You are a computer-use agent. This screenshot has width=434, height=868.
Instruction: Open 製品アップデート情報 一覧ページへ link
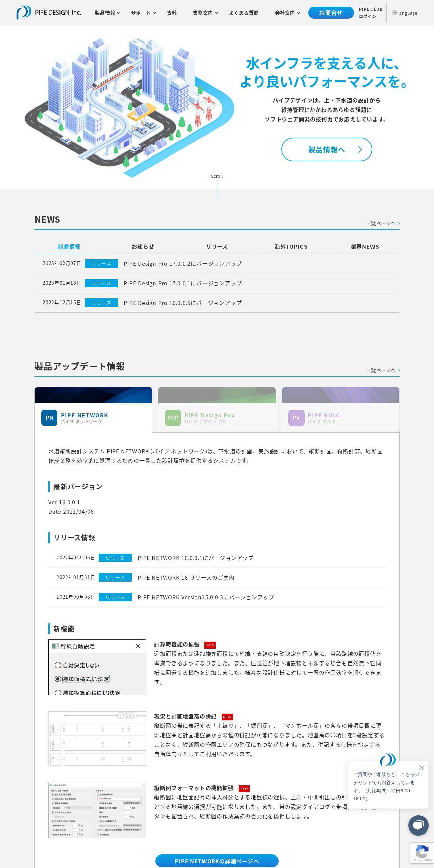point(383,370)
